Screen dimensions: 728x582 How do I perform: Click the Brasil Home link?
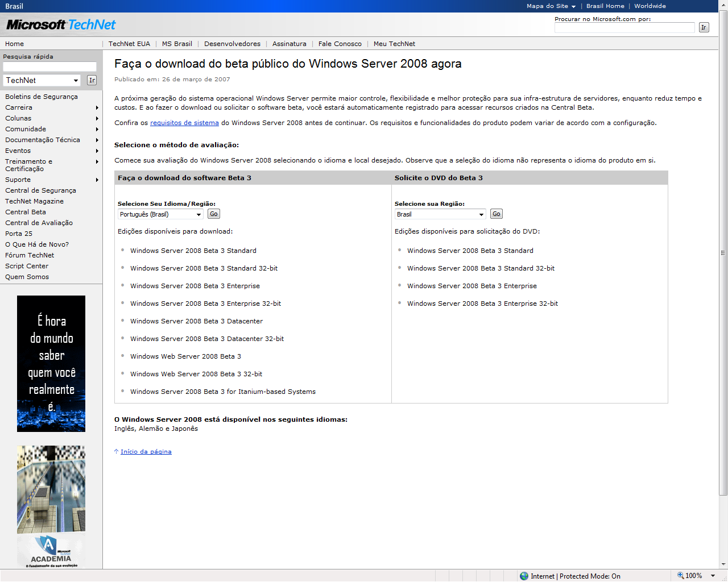[x=605, y=6]
